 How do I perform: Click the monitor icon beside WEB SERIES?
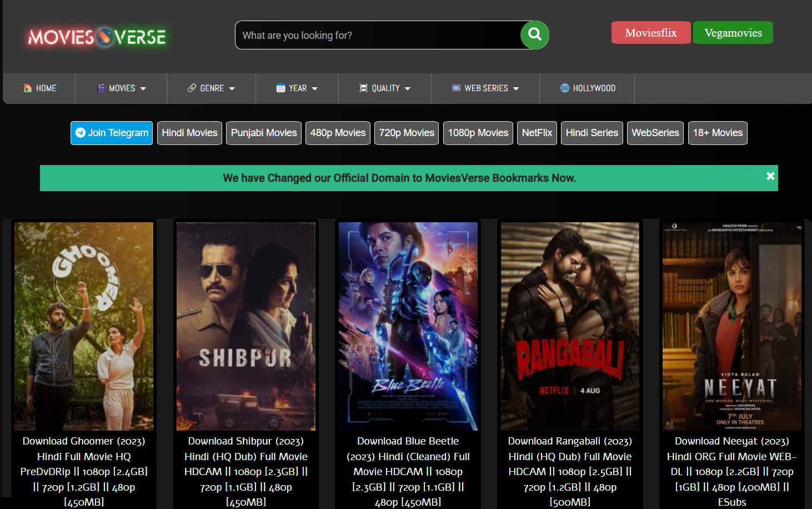click(x=457, y=88)
